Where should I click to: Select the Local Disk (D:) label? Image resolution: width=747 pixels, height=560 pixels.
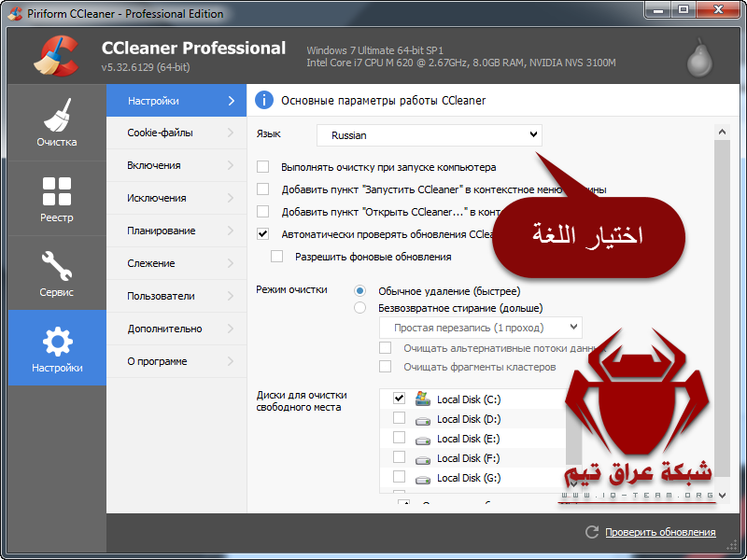pos(469,419)
